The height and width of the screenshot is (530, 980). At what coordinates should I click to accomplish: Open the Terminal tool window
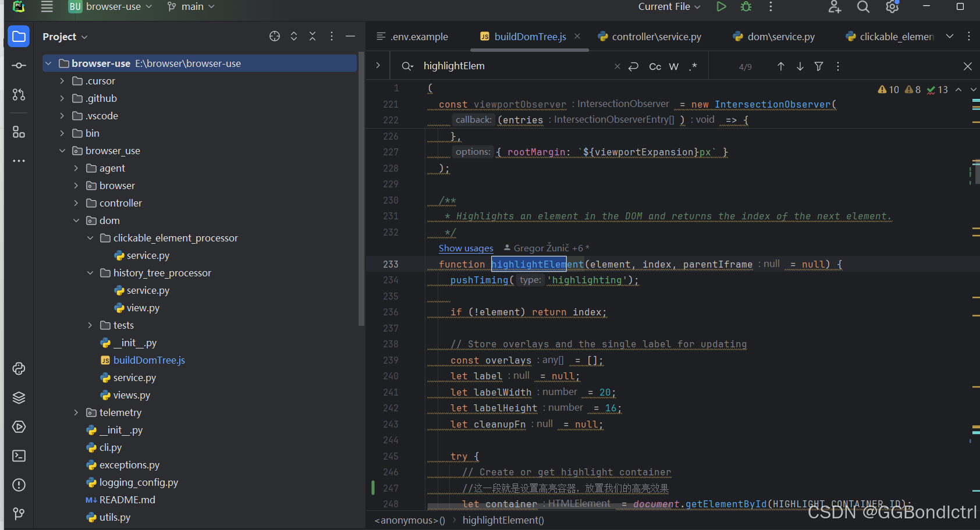pyautogui.click(x=19, y=456)
